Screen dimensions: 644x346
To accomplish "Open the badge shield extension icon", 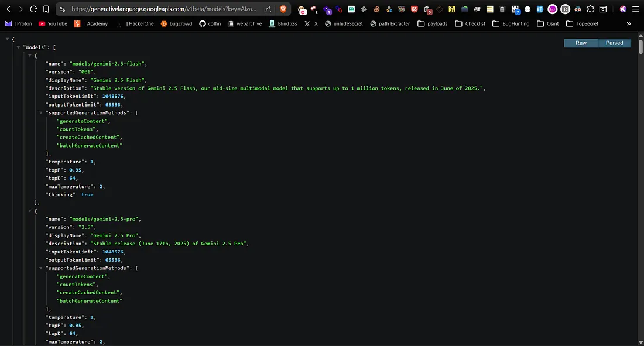I will coord(402,9).
